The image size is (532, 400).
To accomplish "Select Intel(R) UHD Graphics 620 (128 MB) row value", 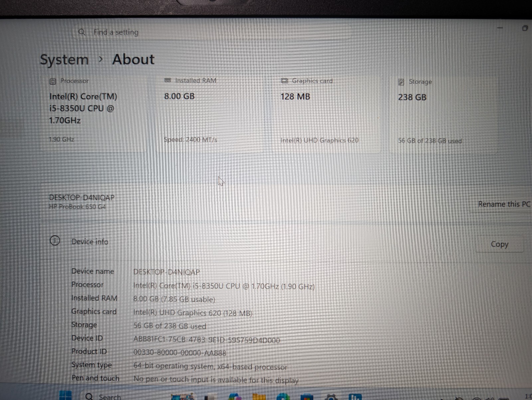I will (193, 313).
